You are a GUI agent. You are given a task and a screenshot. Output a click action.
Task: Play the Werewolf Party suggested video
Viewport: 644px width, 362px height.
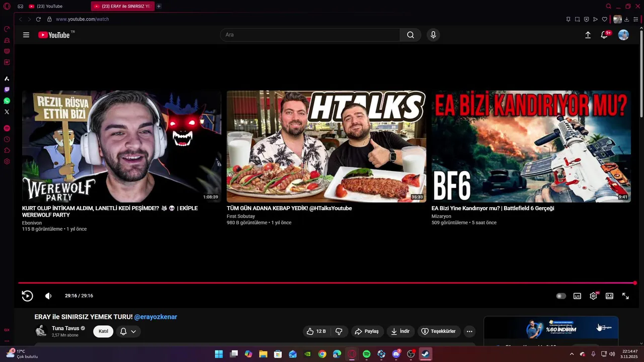coord(122,146)
